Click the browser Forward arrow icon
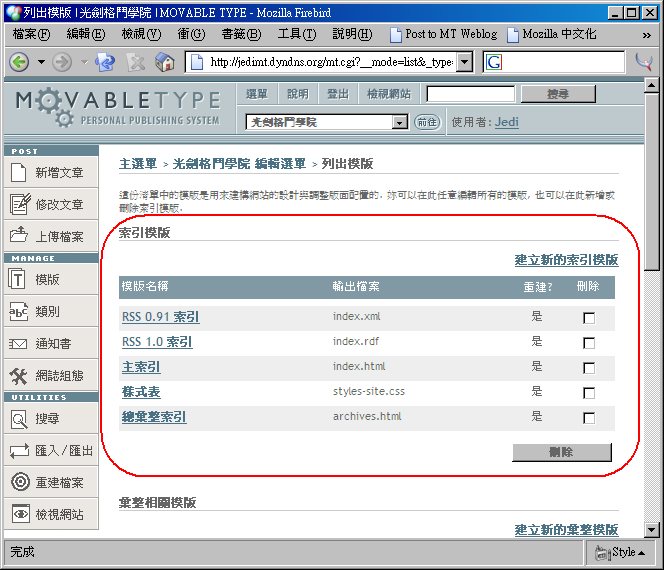The image size is (664, 570). coord(62,62)
